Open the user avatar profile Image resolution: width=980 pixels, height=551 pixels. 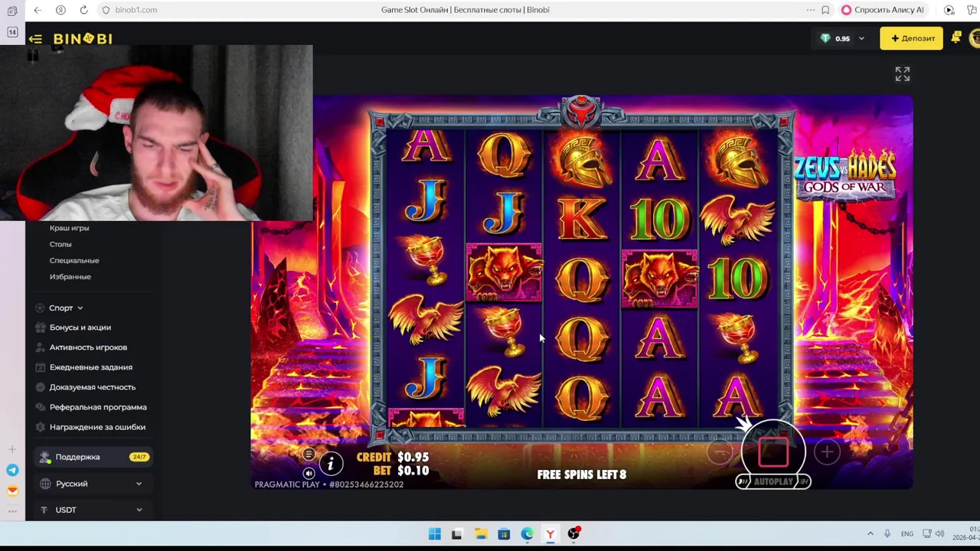(975, 37)
